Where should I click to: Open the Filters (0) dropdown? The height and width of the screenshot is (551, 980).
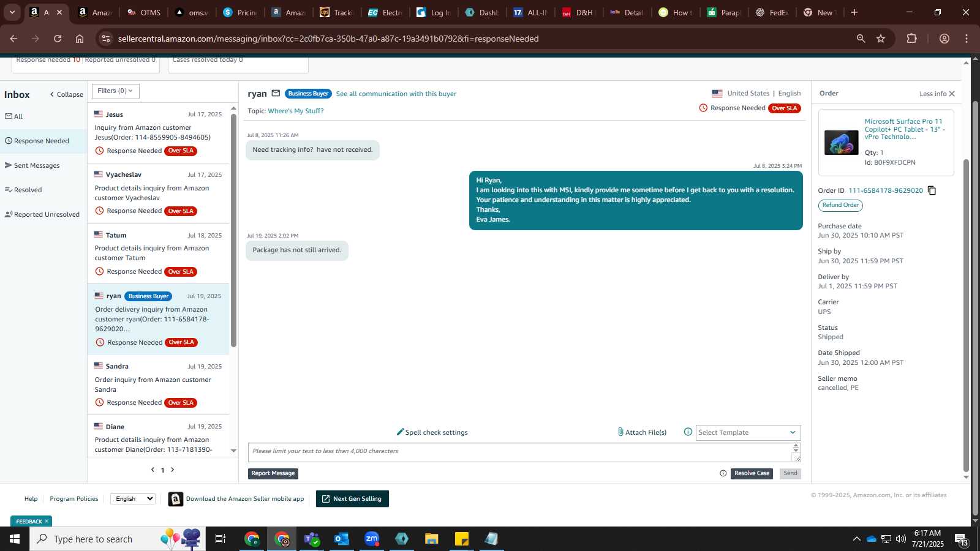pos(116,91)
